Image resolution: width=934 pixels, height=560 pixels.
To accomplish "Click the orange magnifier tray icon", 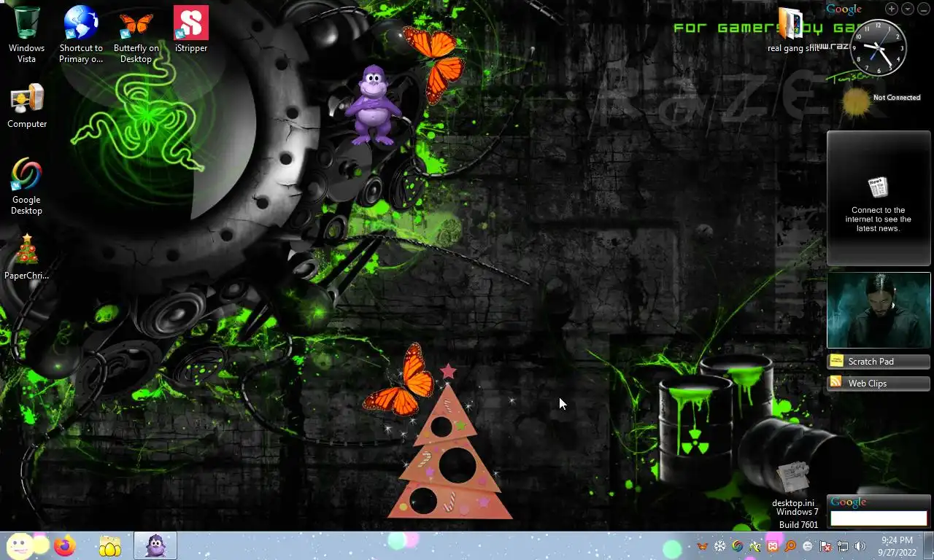I will click(790, 546).
